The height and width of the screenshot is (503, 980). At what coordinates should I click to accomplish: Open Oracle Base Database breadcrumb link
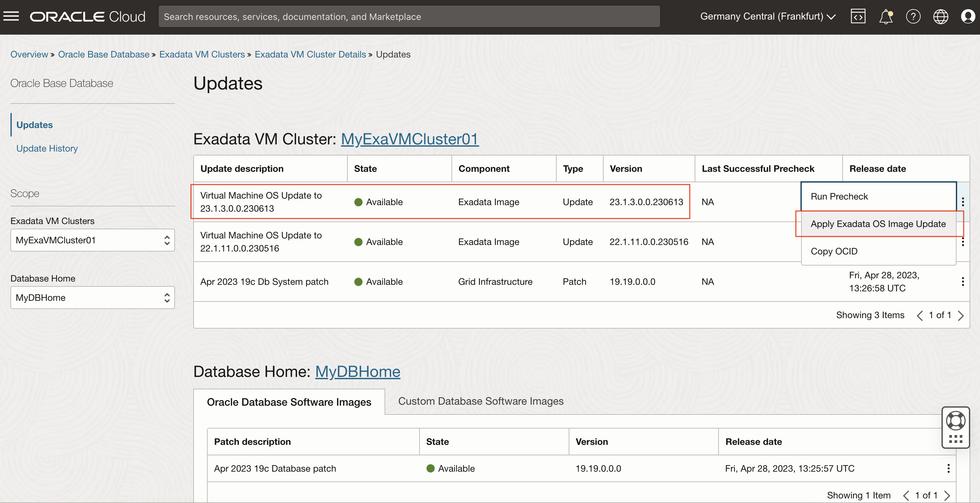coord(103,55)
